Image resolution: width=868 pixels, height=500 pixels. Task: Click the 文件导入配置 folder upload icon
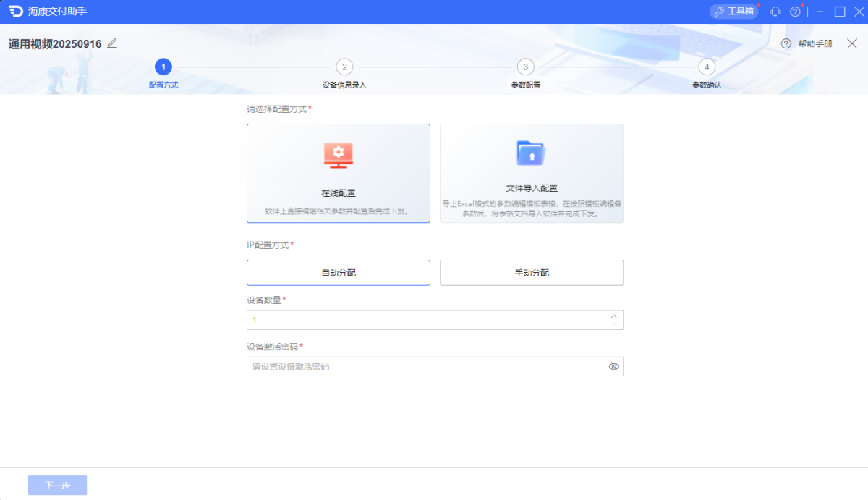click(x=531, y=153)
